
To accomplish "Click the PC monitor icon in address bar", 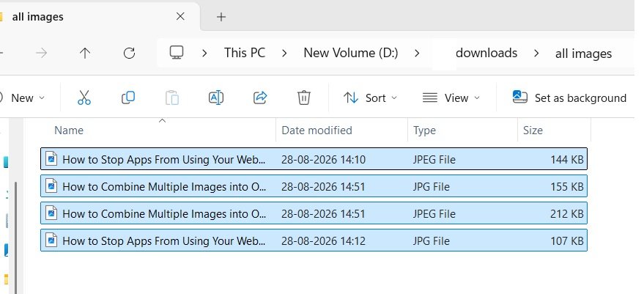I will pos(177,53).
